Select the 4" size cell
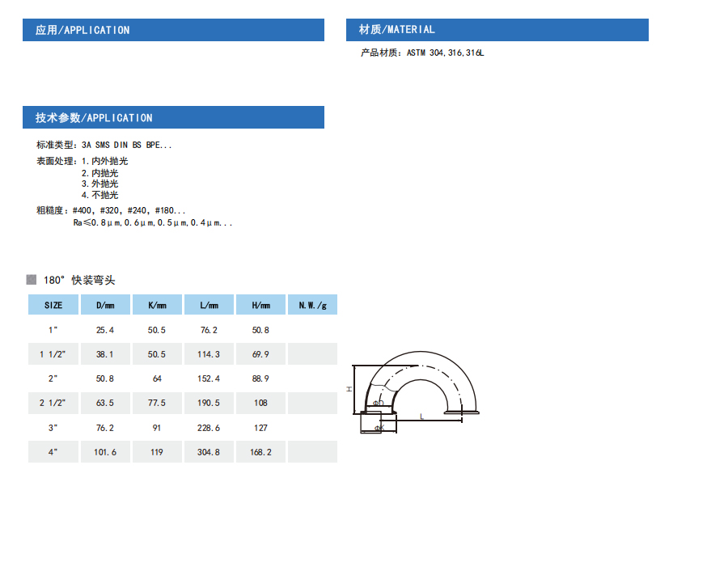This screenshot has width=728, height=575. pyautogui.click(x=53, y=452)
